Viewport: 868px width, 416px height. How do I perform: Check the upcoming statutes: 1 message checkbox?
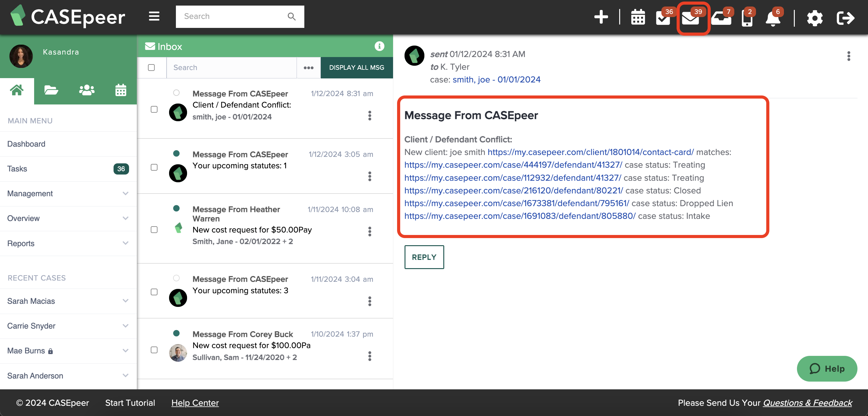[x=154, y=167]
